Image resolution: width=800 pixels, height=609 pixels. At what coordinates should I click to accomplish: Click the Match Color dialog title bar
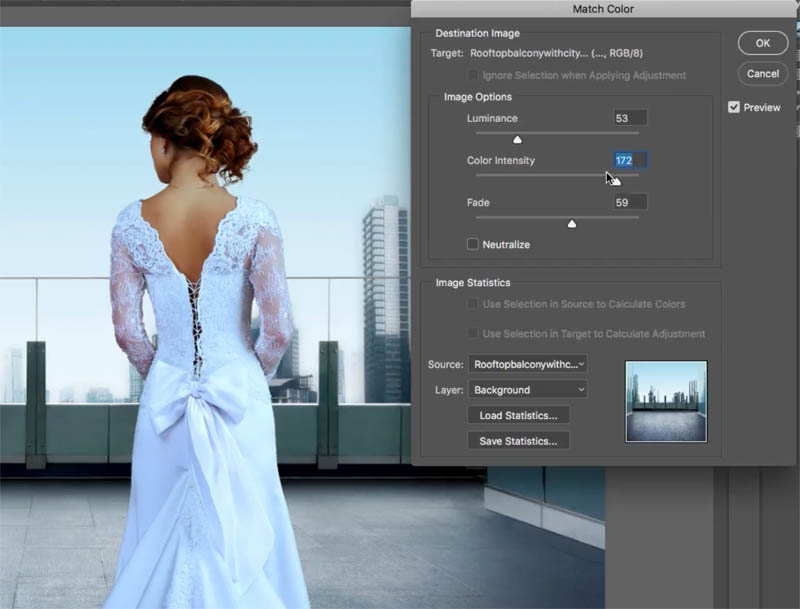603,9
